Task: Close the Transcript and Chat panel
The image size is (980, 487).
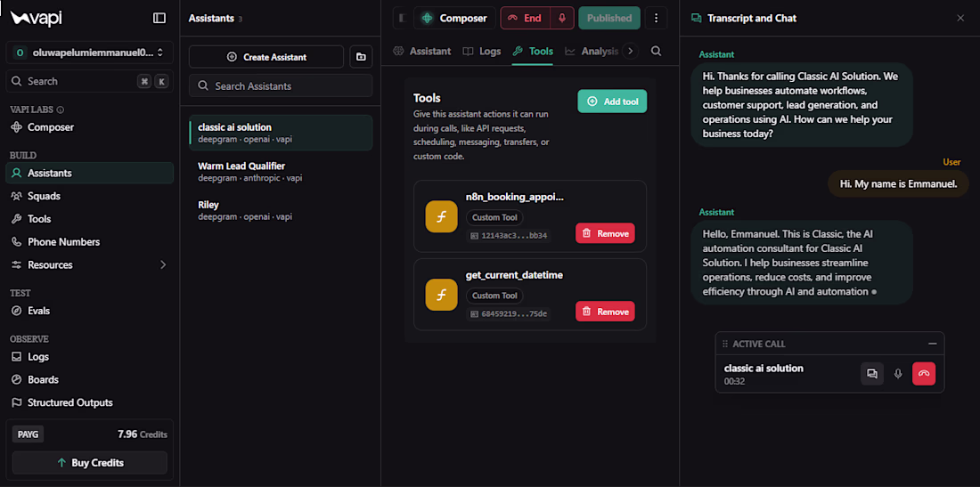Action: pos(960,18)
